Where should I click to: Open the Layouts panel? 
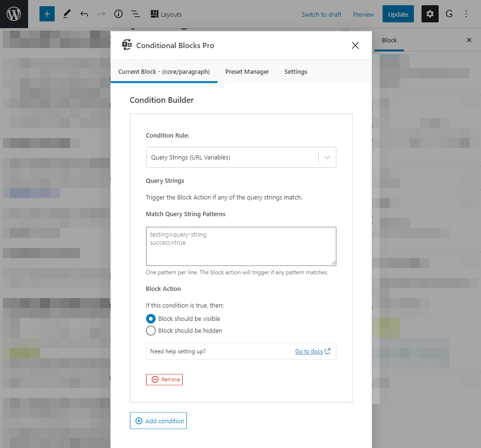pyautogui.click(x=166, y=14)
